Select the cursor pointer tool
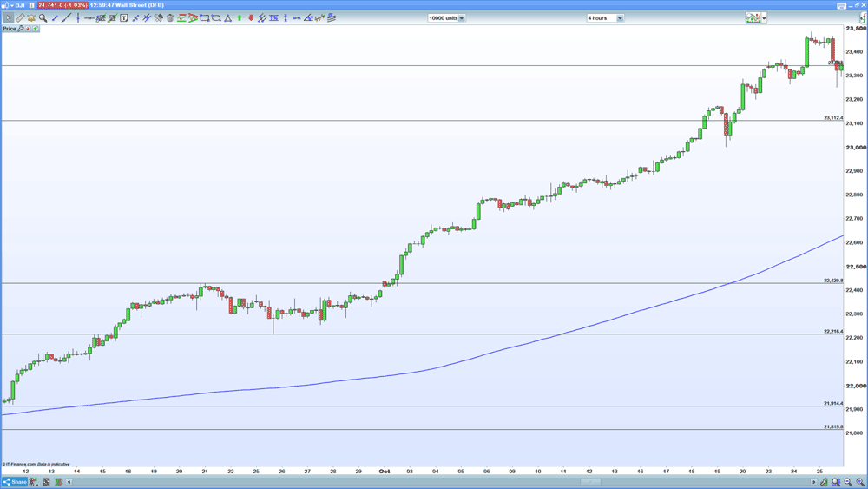 9,17
